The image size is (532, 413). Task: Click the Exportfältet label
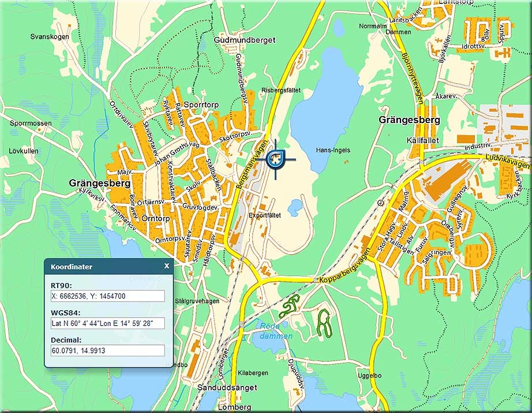click(x=265, y=215)
